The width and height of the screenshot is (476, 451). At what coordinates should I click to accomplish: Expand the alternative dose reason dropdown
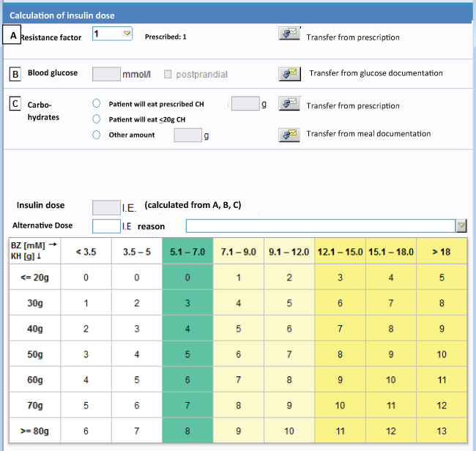461,226
